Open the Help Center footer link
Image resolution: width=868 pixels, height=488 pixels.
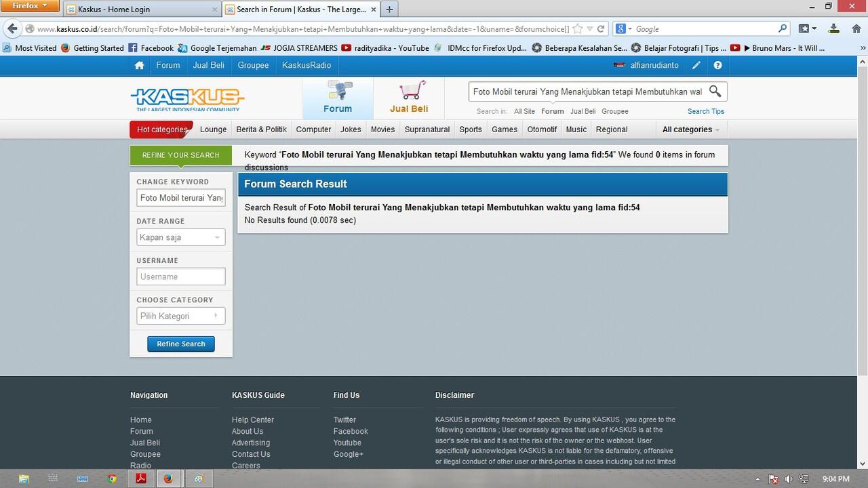coord(253,420)
